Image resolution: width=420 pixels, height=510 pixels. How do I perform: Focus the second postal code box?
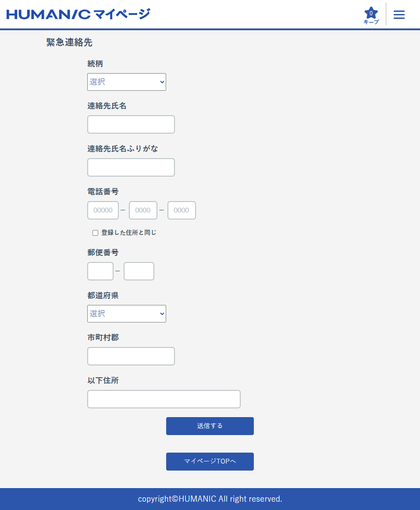point(139,271)
